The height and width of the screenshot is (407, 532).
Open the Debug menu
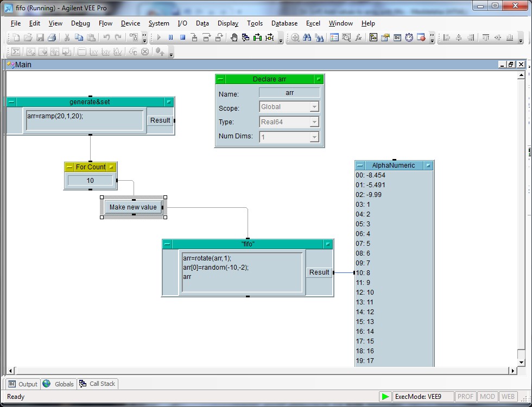[x=80, y=23]
